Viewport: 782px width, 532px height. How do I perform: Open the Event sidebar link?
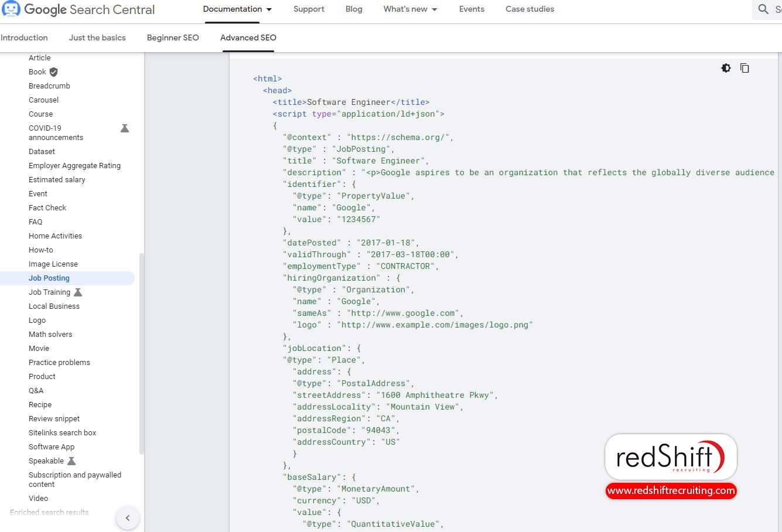38,194
